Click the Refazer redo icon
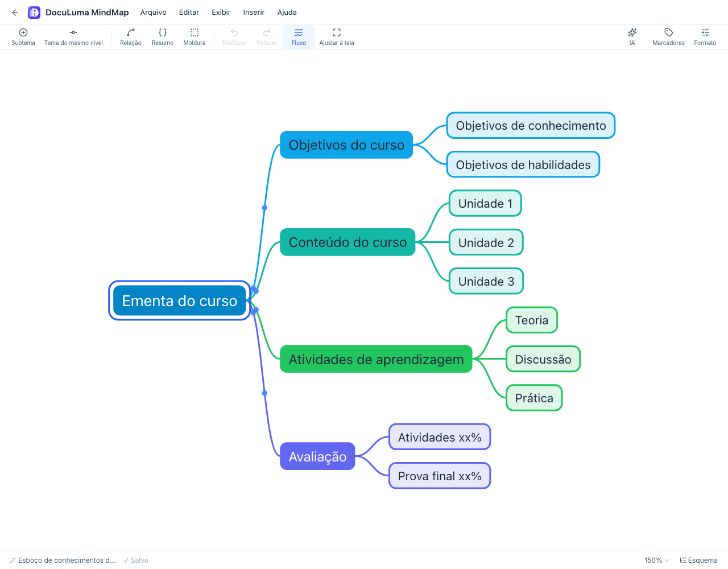 tap(267, 33)
